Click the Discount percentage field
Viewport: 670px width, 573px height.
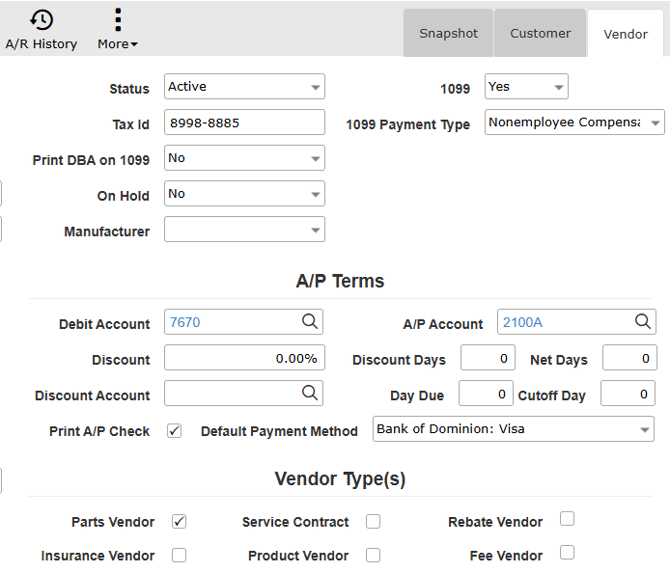(x=244, y=358)
